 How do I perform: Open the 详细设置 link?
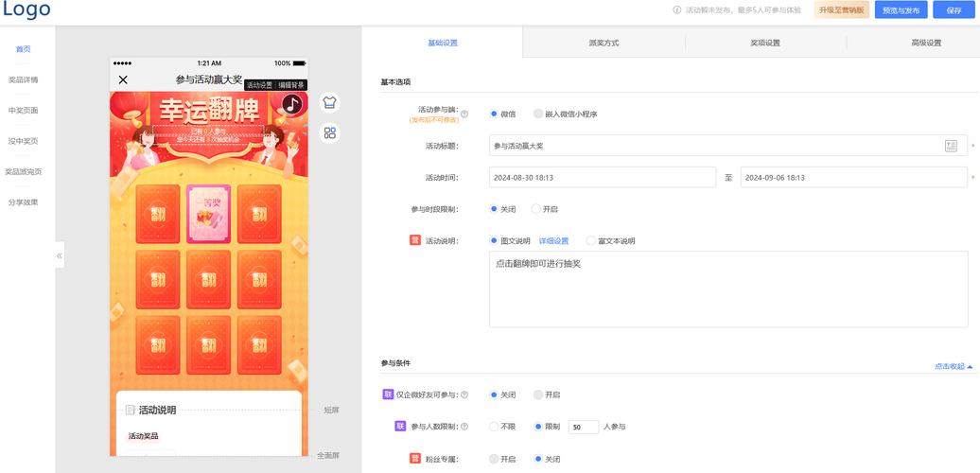coord(553,240)
